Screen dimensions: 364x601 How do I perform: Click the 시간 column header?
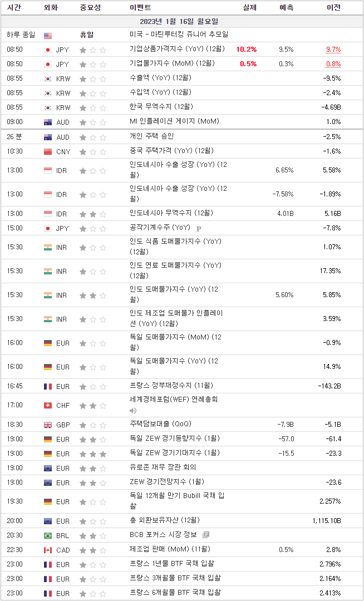[14, 7]
